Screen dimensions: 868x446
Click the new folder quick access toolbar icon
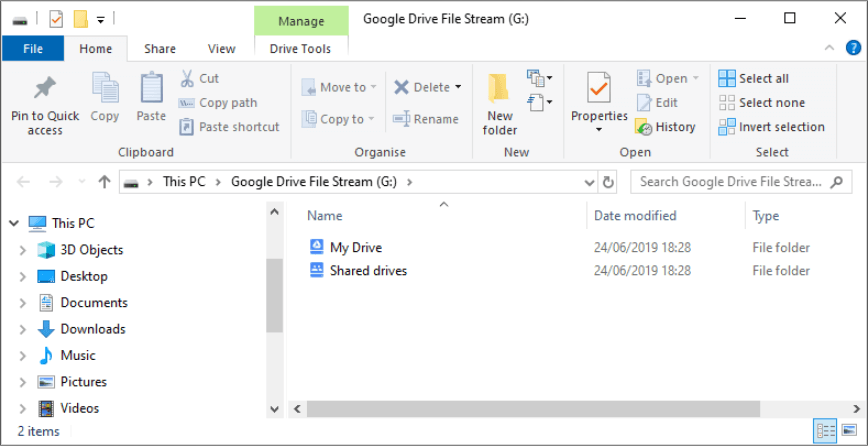point(81,20)
